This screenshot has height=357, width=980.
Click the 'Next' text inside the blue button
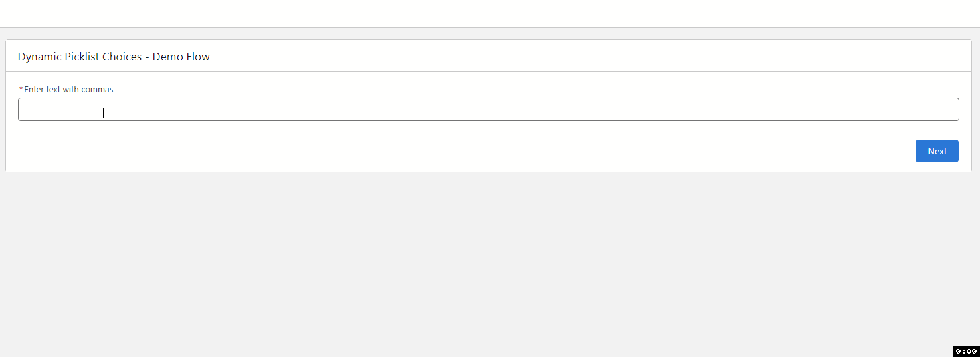pyautogui.click(x=937, y=151)
